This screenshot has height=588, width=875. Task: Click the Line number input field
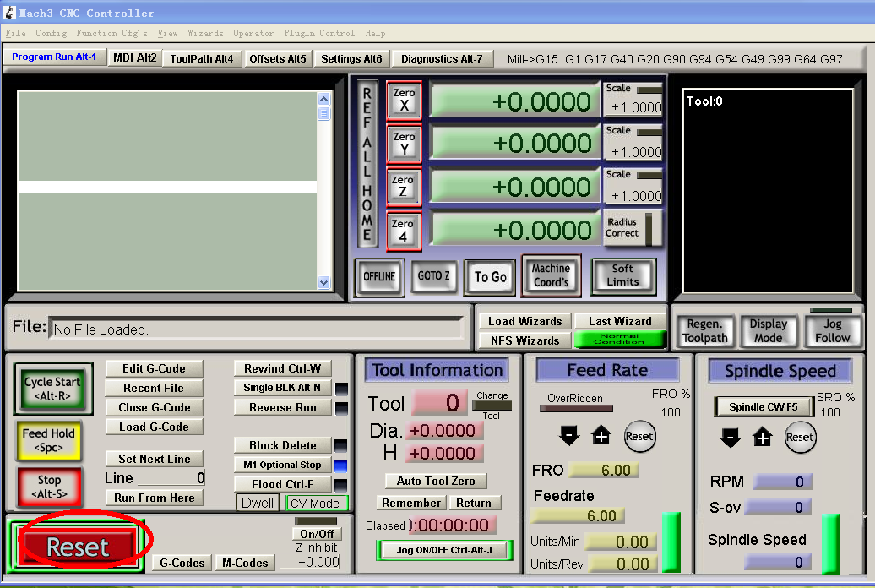171,478
